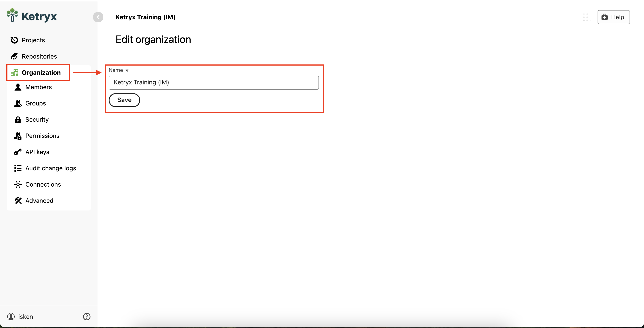This screenshot has height=328, width=644.
Task: Click the question mark help icon
Action: (x=87, y=317)
